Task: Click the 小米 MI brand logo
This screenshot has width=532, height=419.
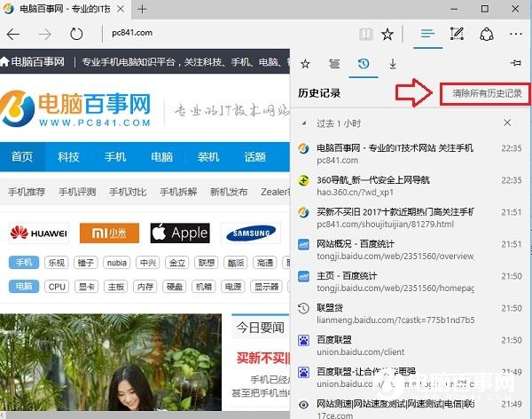Action: (109, 233)
